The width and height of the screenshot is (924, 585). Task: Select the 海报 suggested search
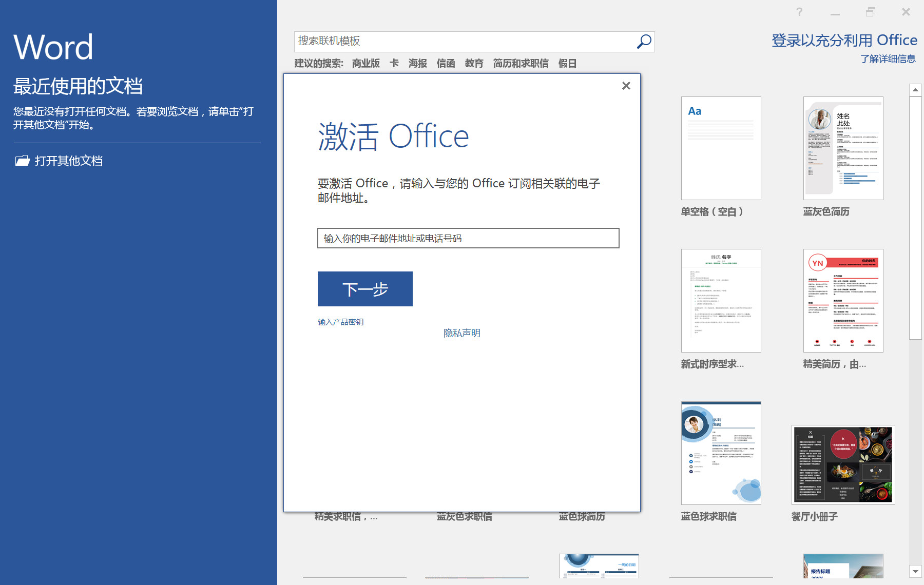[417, 63]
